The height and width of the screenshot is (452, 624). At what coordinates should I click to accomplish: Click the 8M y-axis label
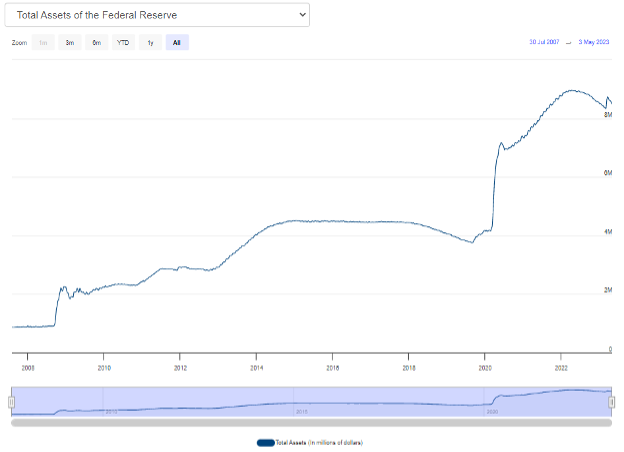pyautogui.click(x=608, y=115)
